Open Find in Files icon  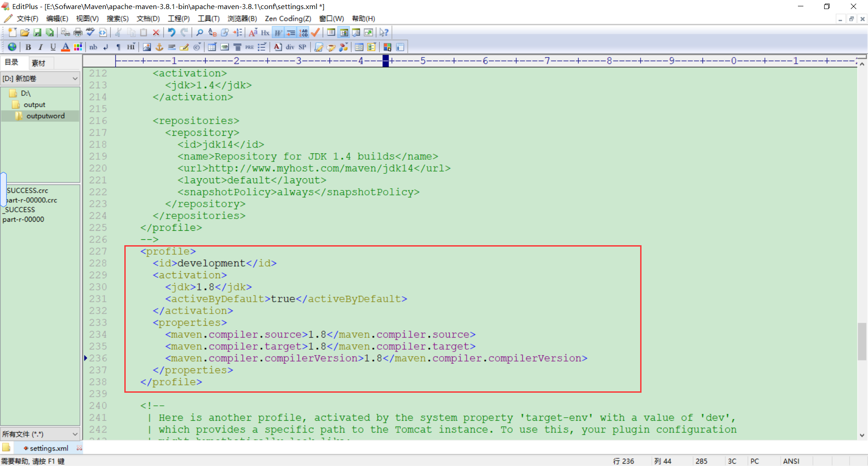[x=225, y=33]
